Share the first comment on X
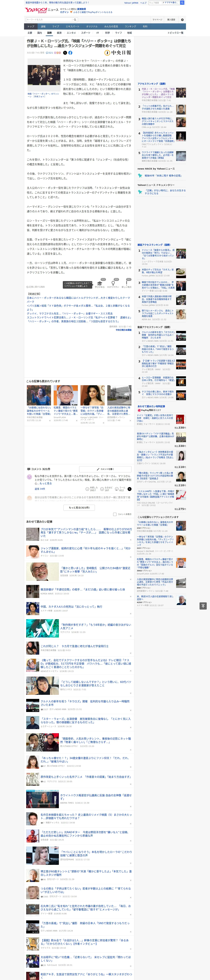 point(130,489)
